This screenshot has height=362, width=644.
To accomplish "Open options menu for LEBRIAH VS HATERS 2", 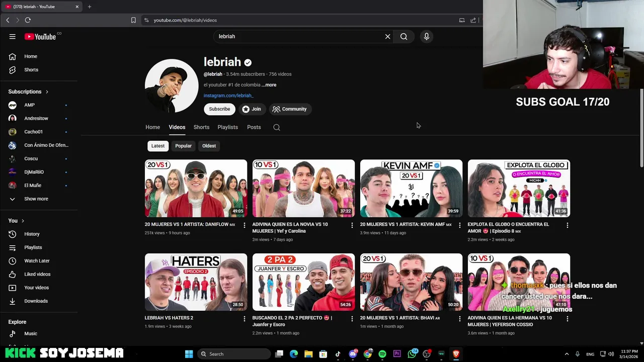I will [x=245, y=319].
